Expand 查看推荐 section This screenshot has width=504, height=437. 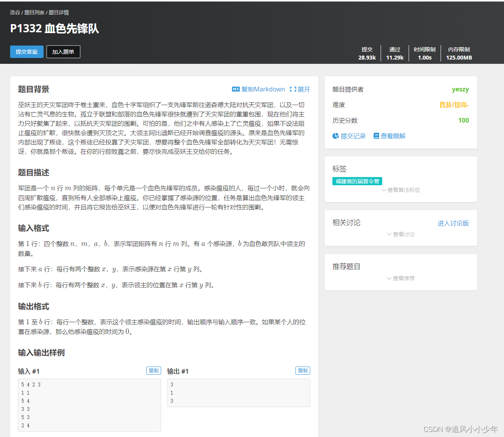click(404, 278)
